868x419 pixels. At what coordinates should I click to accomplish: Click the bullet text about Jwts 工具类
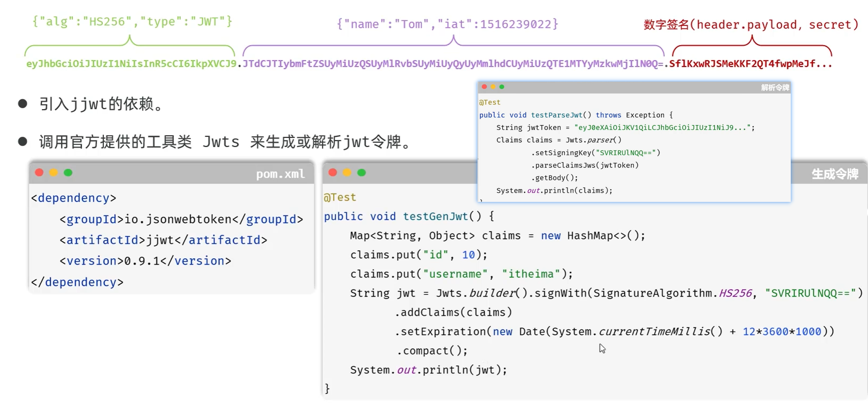(225, 142)
